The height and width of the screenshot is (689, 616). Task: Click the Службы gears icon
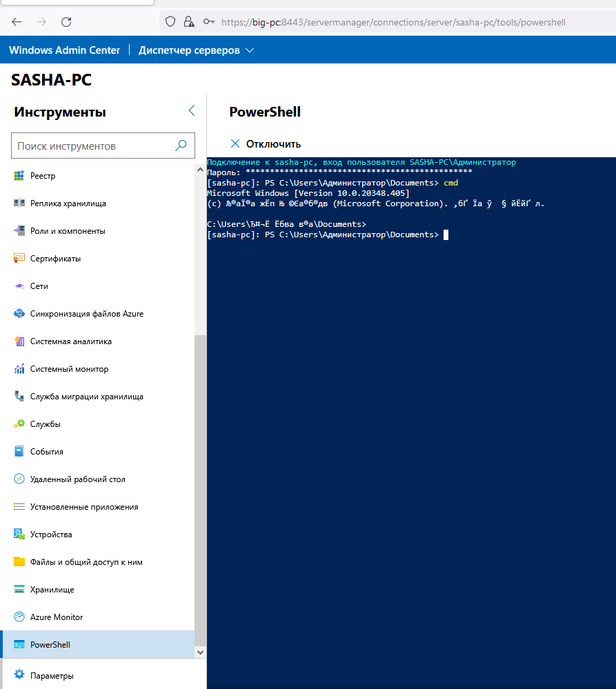coord(19,424)
